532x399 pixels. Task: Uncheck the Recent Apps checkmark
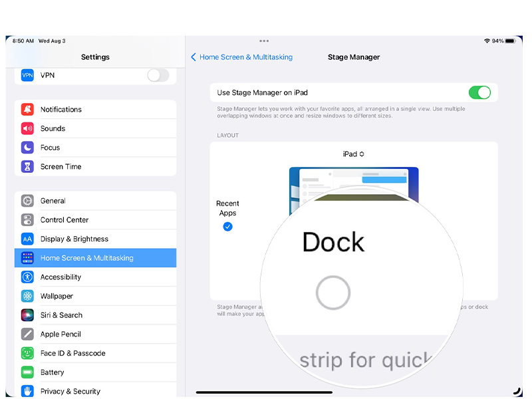coord(227,226)
